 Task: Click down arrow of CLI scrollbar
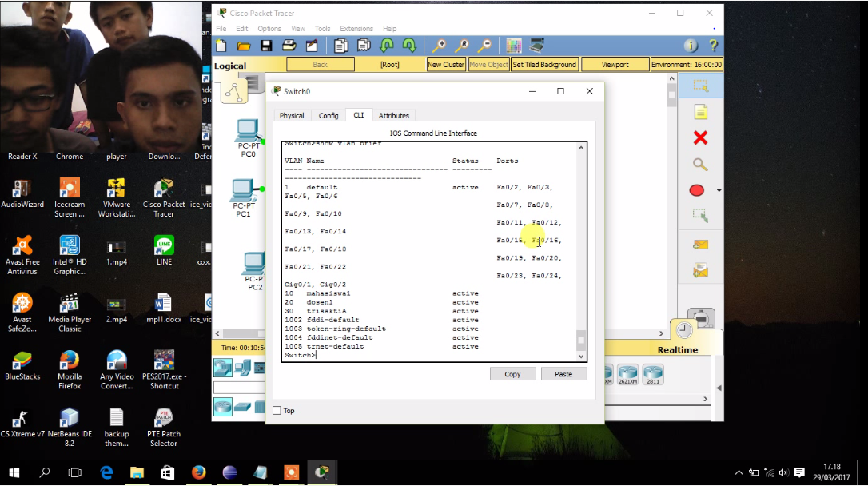[581, 356]
